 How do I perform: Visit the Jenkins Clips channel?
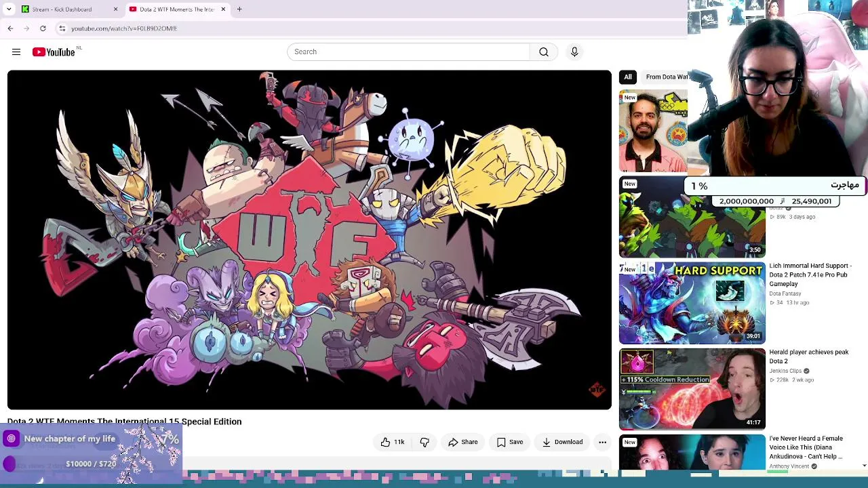click(x=785, y=371)
